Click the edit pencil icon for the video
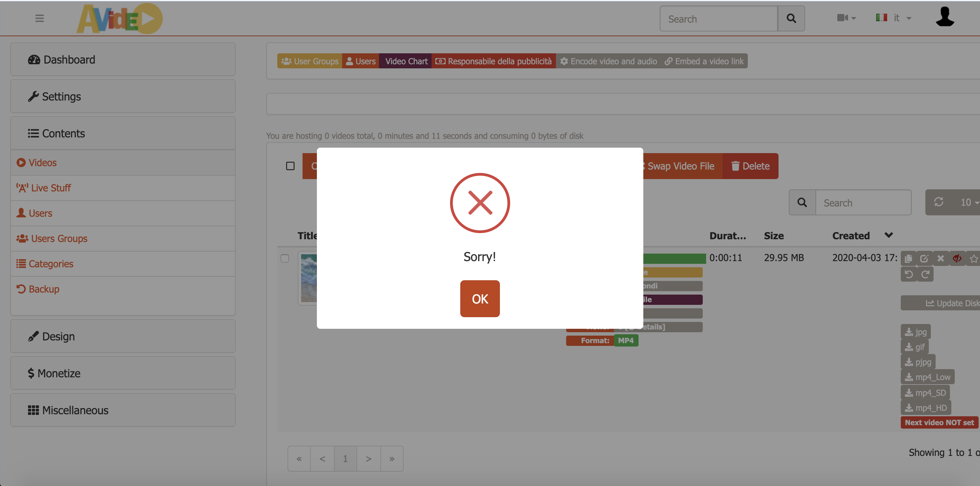The width and height of the screenshot is (980, 486). 924,258
